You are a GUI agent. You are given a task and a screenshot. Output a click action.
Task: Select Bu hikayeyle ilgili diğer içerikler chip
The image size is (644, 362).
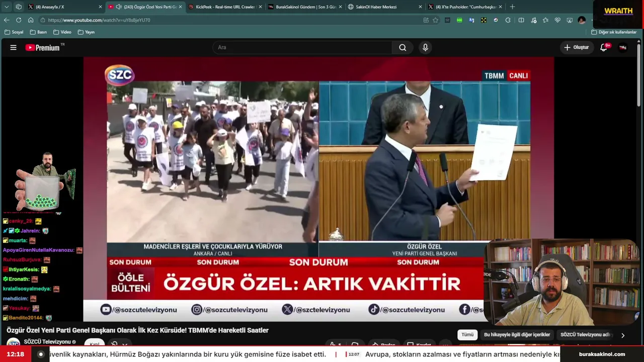[517, 335]
